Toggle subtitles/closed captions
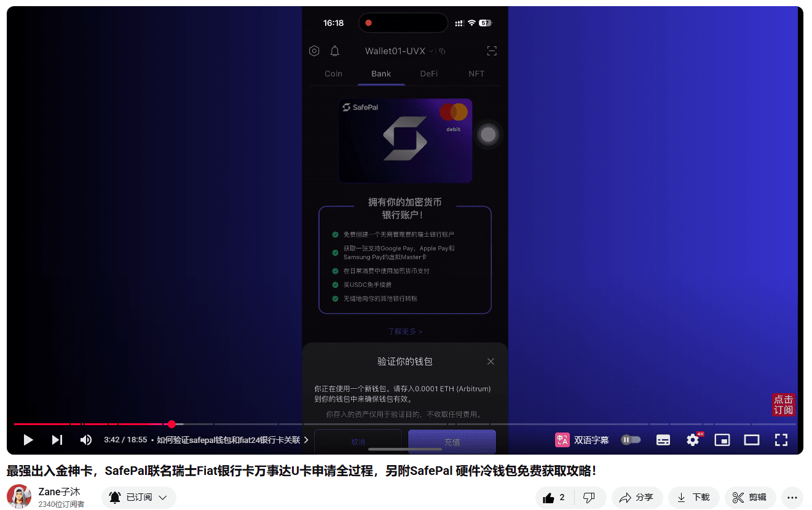This screenshot has height=510, width=812. click(x=663, y=440)
